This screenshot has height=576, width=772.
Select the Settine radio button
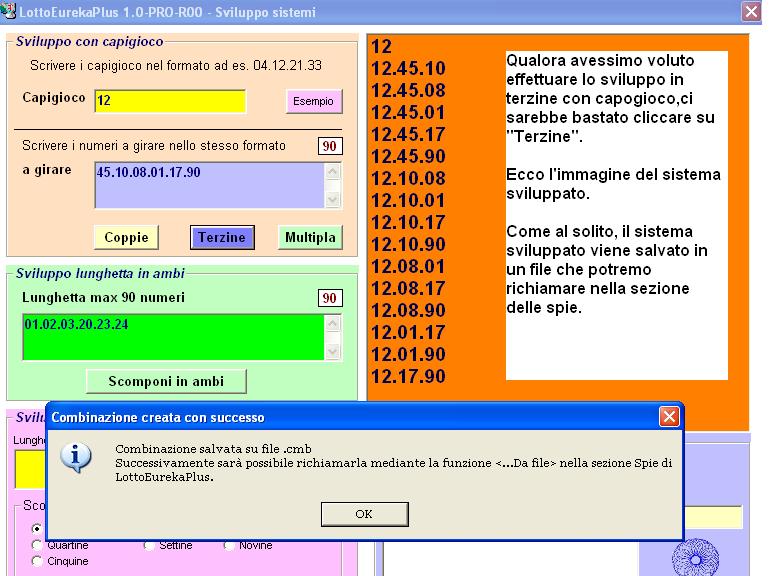[x=149, y=545]
